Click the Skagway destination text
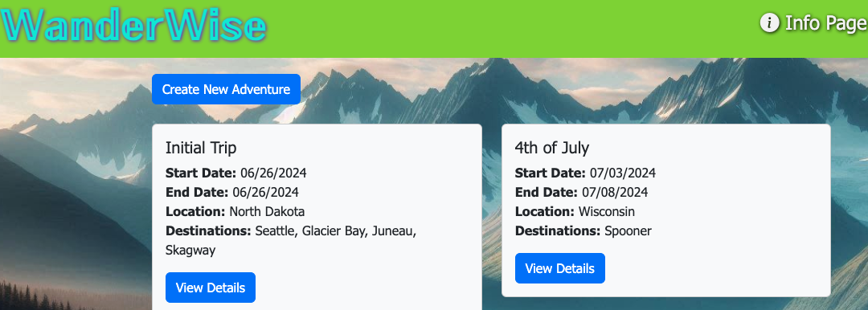The image size is (868, 310). coord(190,251)
